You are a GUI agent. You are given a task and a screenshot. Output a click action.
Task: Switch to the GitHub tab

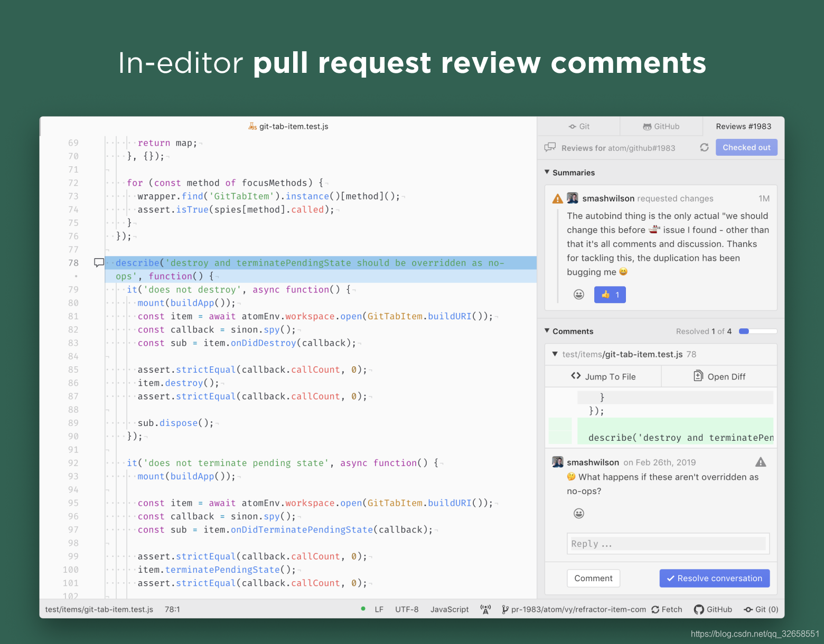661,127
